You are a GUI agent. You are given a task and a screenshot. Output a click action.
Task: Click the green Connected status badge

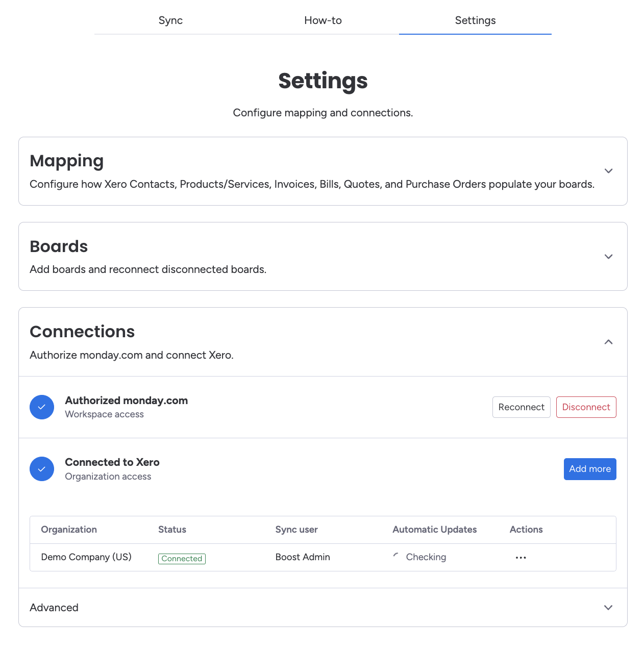pyautogui.click(x=182, y=559)
